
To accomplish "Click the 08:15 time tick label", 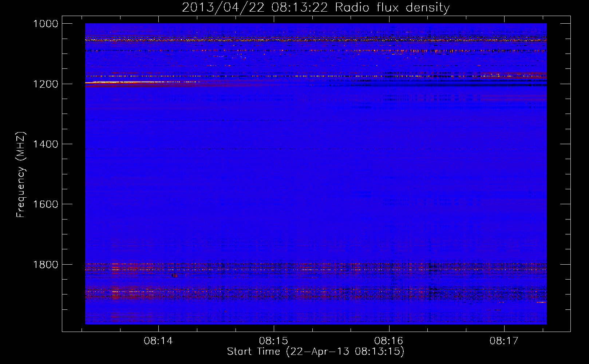I will click(273, 341).
